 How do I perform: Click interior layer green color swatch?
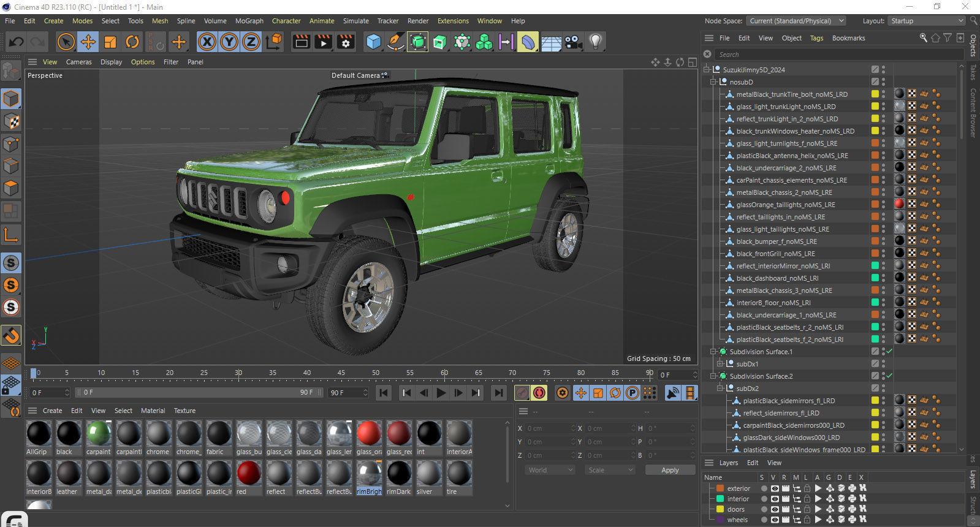click(x=720, y=499)
